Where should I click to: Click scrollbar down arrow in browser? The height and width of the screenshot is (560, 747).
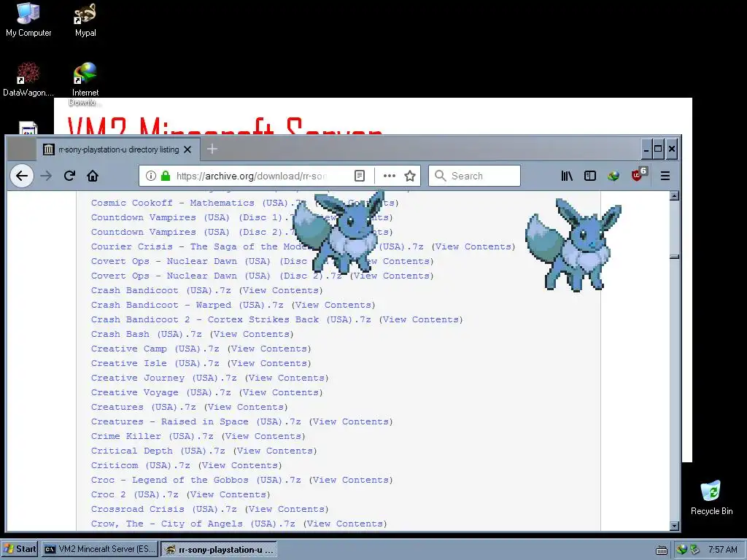coord(674,526)
